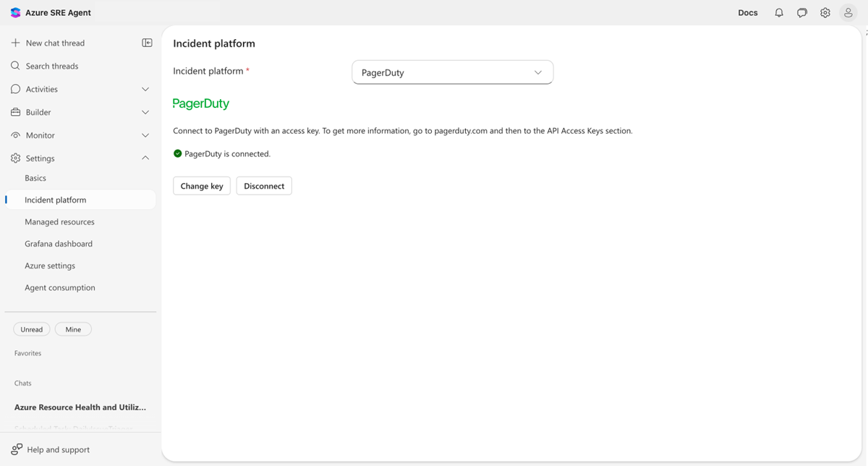Click the Favorites section label
This screenshot has height=466, width=868.
(x=28, y=353)
